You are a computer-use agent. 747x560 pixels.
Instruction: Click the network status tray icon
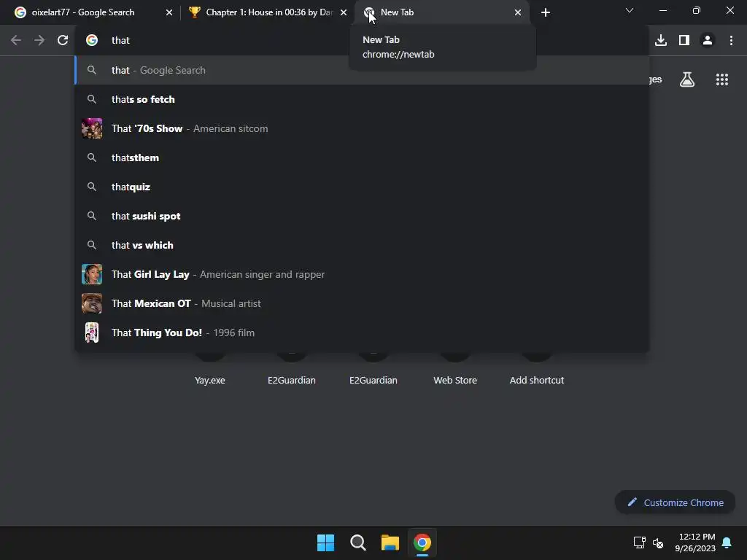(x=639, y=542)
